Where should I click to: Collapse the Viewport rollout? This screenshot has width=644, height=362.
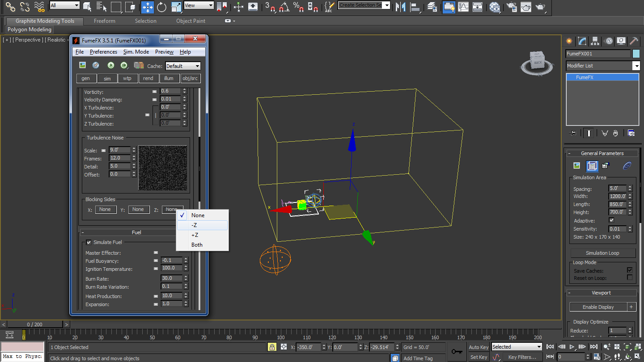coord(602,293)
